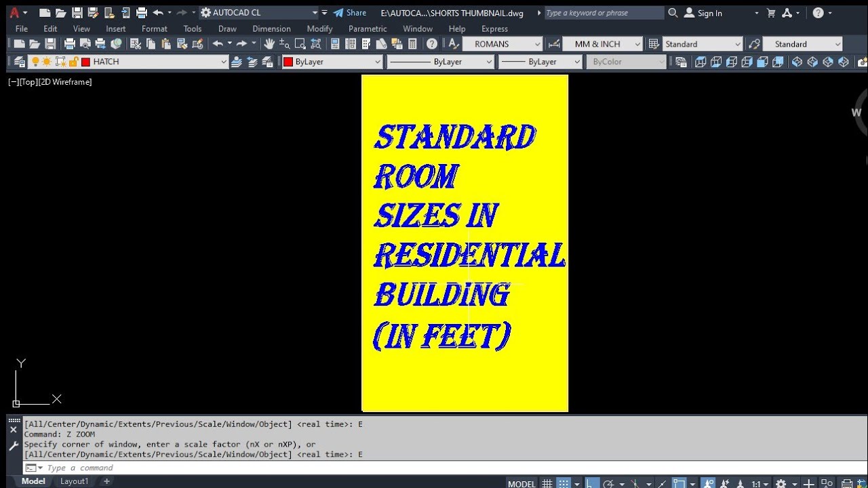
Task: Open the ByLayer lineweight dropdown
Action: pos(540,62)
